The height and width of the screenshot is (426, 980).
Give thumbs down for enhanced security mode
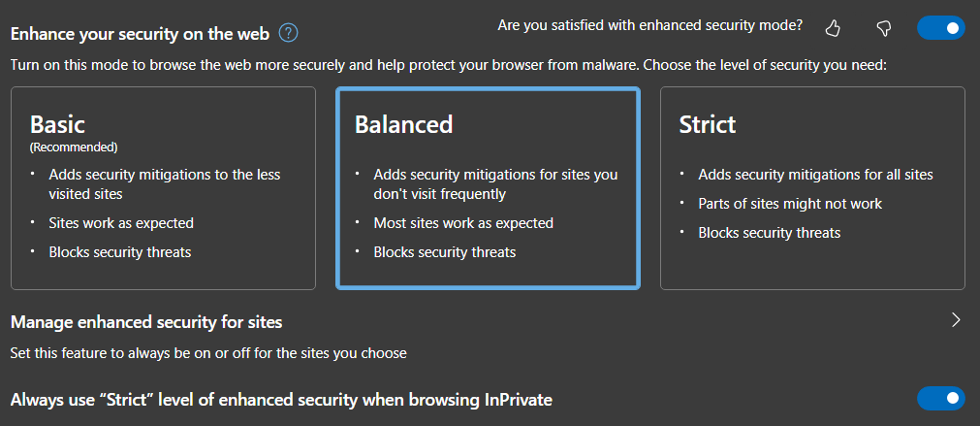(883, 28)
